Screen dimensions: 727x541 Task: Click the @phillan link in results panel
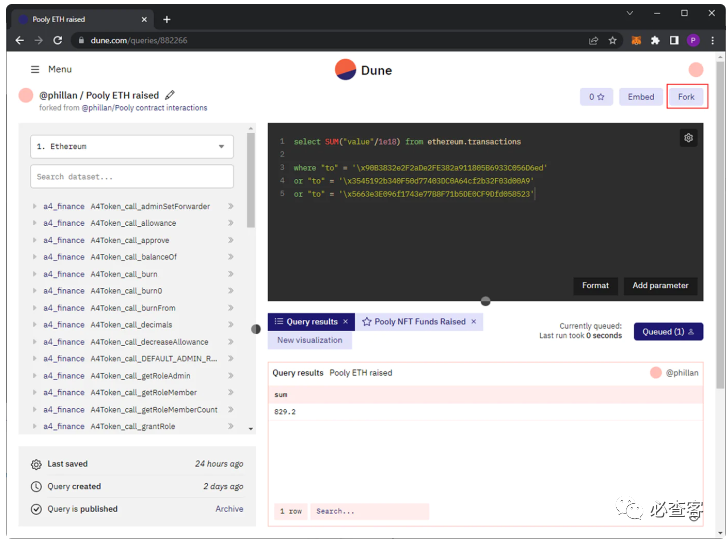682,373
